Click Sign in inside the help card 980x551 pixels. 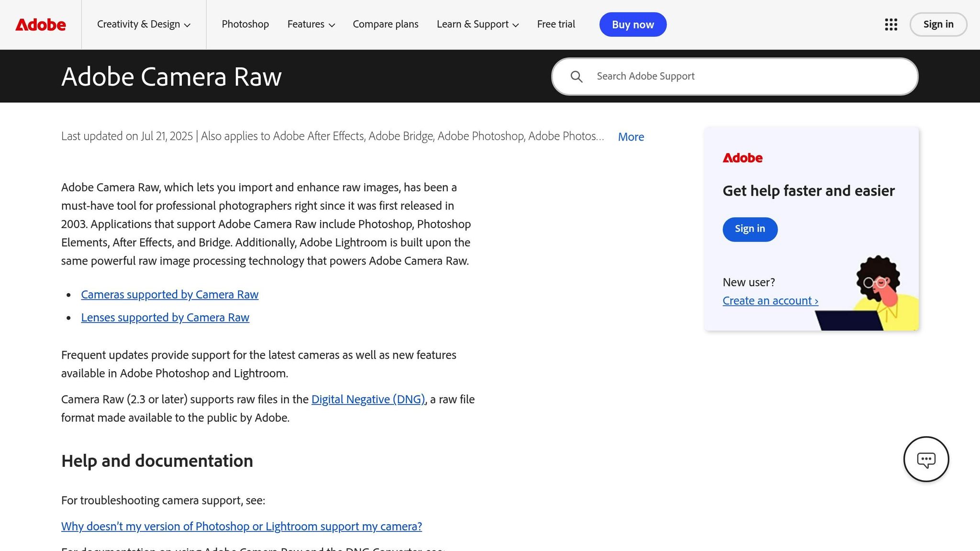click(x=749, y=229)
